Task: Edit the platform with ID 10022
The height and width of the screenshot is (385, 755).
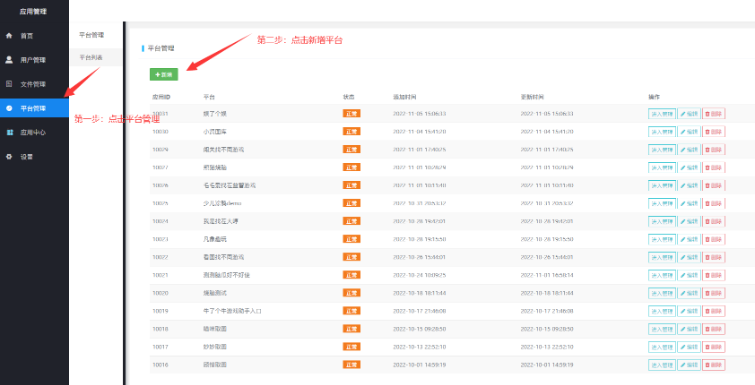Action: click(x=689, y=257)
